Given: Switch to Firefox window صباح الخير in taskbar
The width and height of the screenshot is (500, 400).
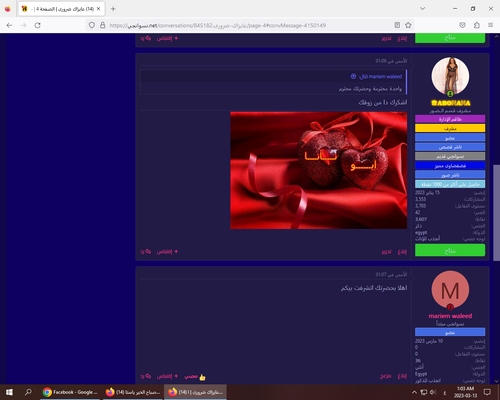Looking at the screenshot, I should click(x=133, y=392).
